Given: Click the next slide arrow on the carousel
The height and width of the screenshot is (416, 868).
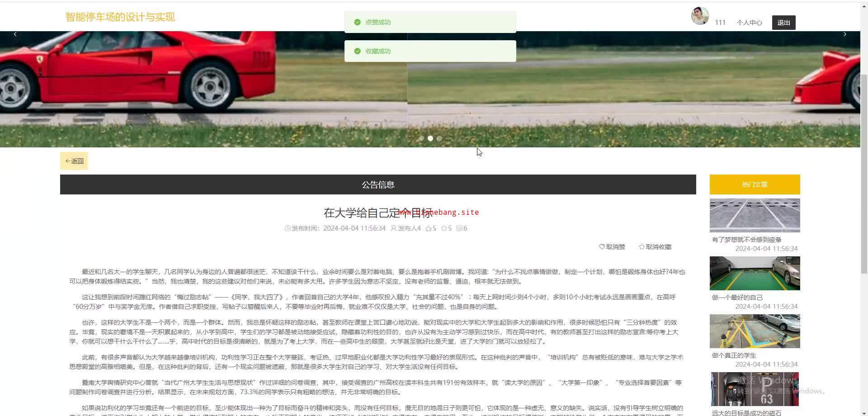Looking at the screenshot, I should [x=844, y=34].
